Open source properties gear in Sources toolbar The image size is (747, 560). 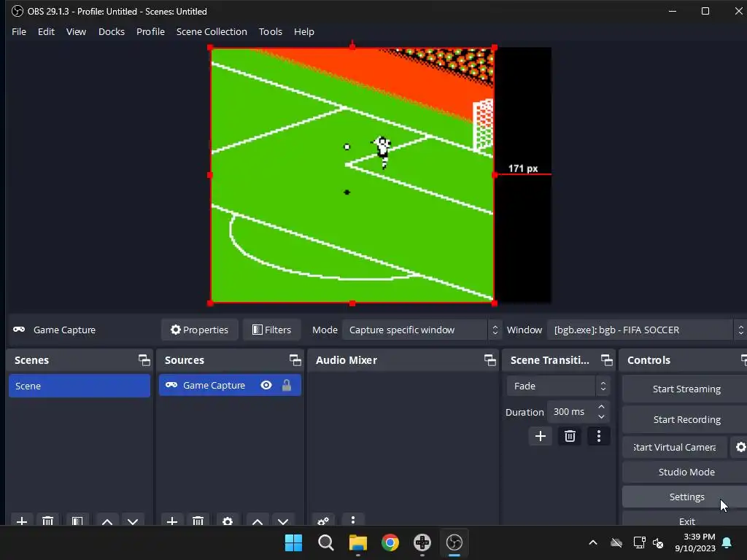point(228,521)
